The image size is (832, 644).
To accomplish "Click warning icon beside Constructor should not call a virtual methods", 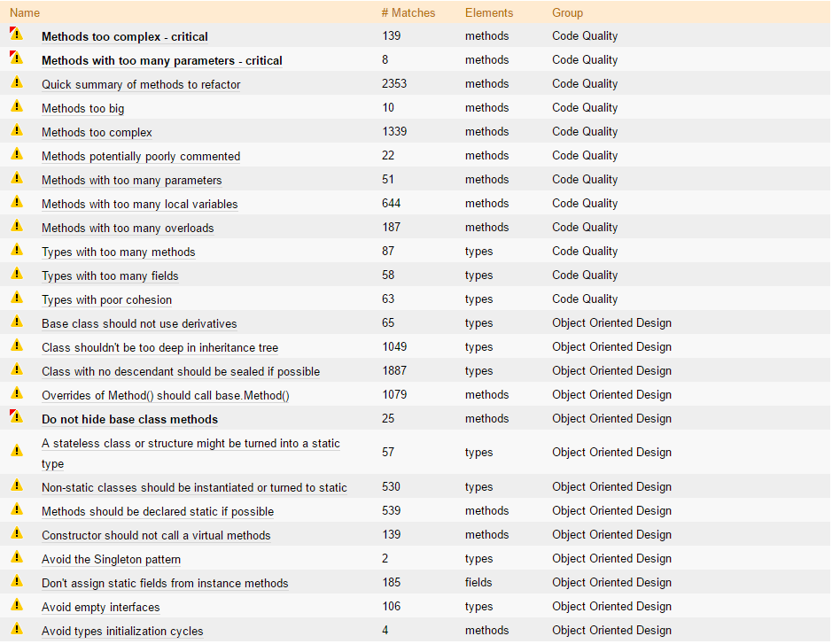I will point(16,534).
